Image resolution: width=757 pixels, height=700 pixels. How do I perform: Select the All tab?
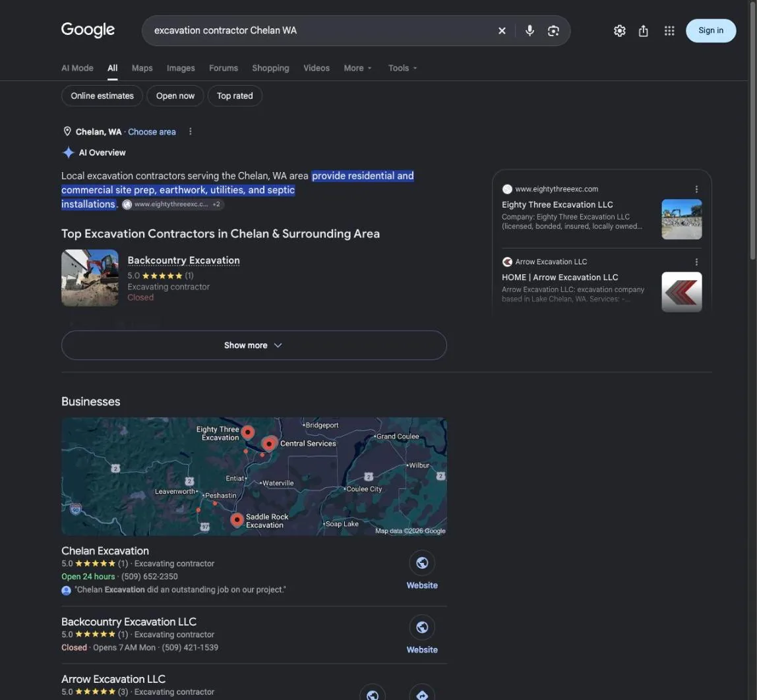point(113,68)
